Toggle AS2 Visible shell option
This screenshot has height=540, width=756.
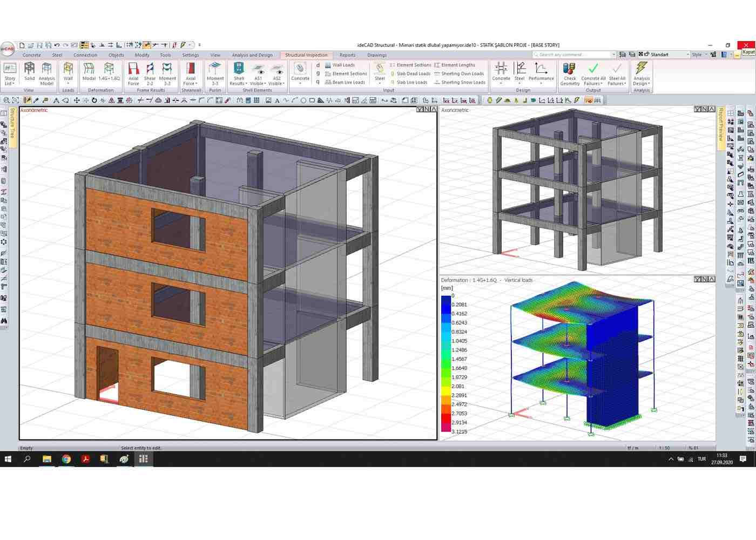[276, 73]
